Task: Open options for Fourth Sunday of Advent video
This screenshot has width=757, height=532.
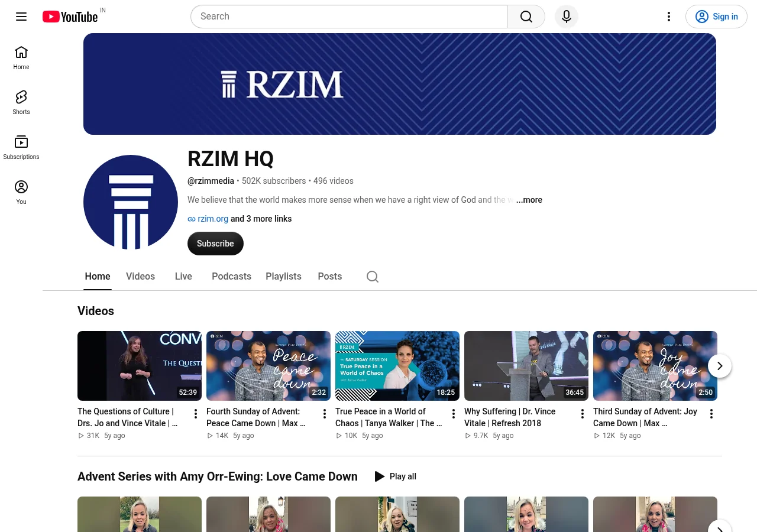Action: [x=325, y=414]
